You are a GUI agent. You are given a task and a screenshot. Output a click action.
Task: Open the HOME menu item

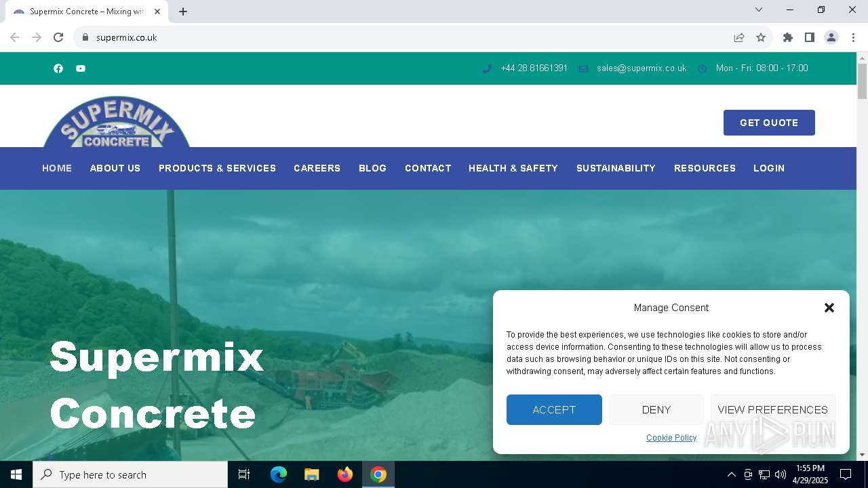(x=57, y=168)
